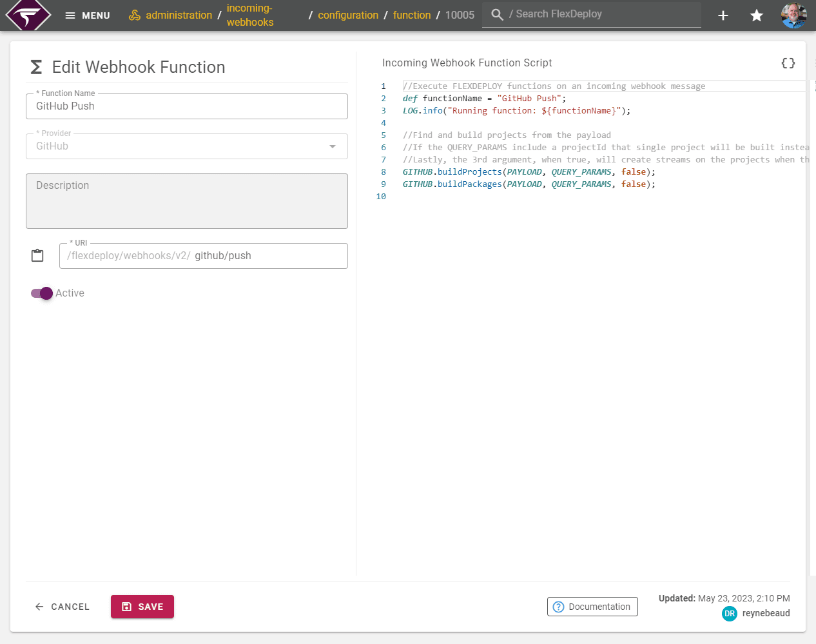Viewport: 816px width, 644px height.
Task: Open the Documentation help button
Action: pos(592,607)
